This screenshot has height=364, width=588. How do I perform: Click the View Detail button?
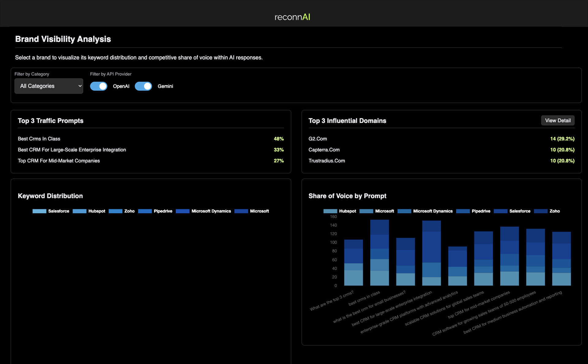pos(558,121)
